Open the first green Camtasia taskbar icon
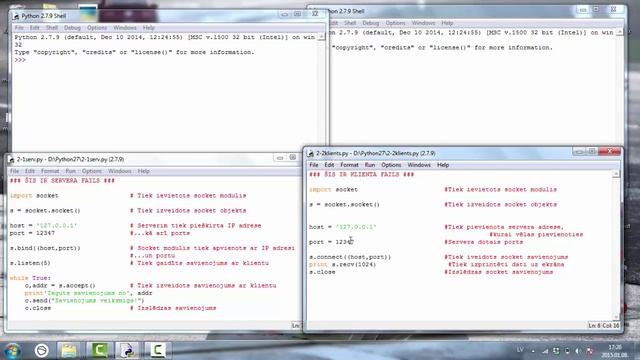The width and height of the screenshot is (640, 360). pyautogui.click(x=99, y=350)
